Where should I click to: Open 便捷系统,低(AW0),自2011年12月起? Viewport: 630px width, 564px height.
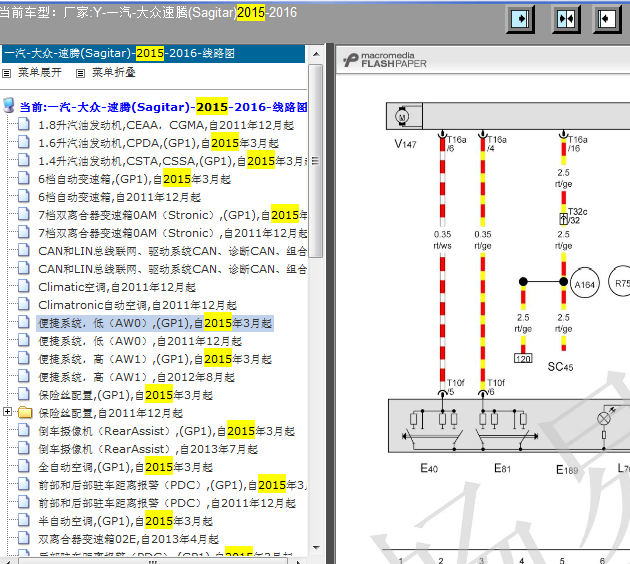click(x=140, y=341)
